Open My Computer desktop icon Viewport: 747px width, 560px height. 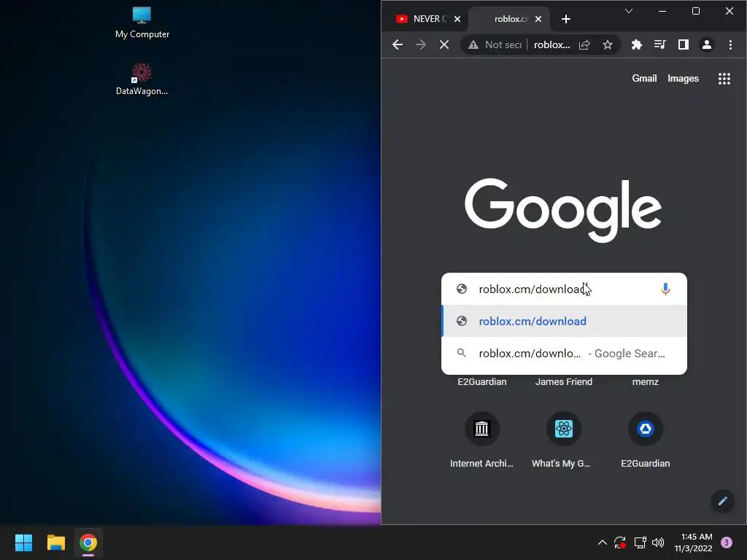(142, 23)
